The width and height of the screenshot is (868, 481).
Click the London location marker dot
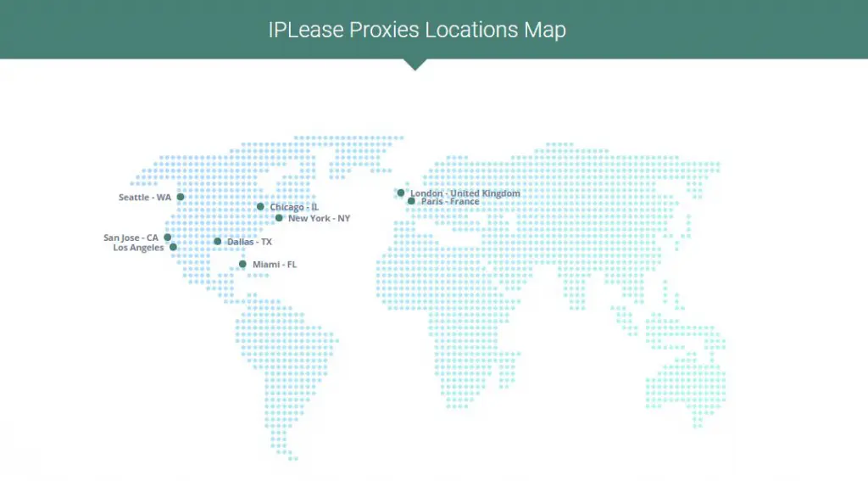tap(401, 193)
